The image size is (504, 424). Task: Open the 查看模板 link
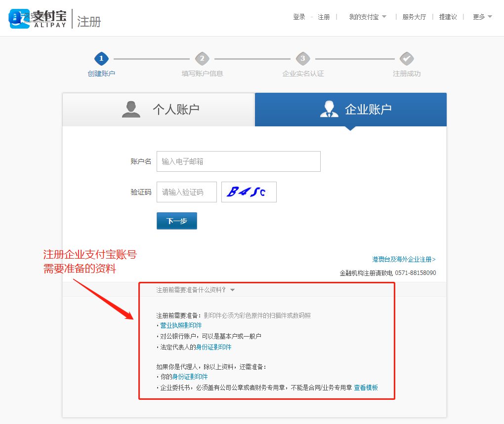tap(366, 387)
